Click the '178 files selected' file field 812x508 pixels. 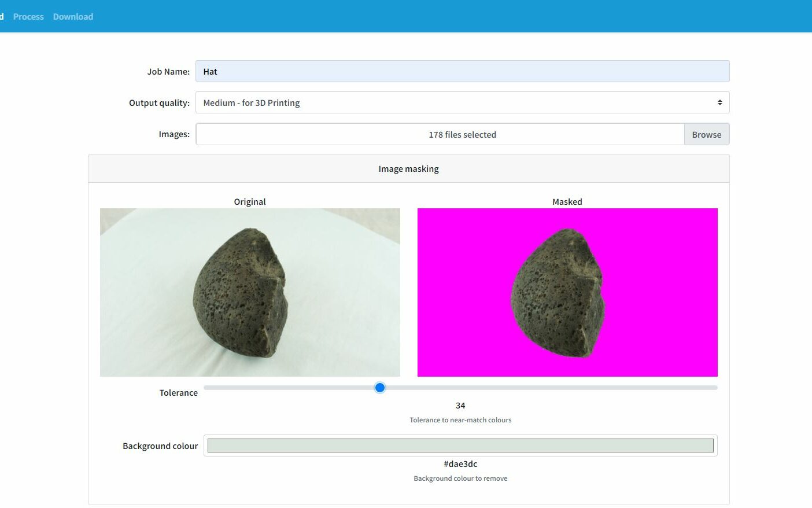coord(440,134)
